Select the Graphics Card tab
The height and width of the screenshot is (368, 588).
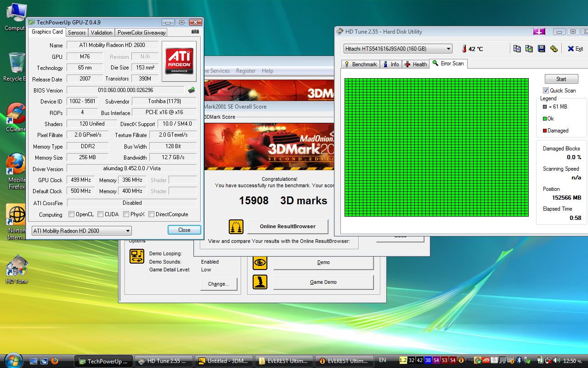47,32
